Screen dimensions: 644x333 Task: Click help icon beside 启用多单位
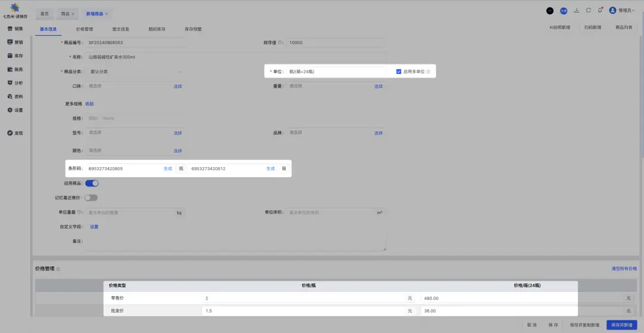(428, 72)
